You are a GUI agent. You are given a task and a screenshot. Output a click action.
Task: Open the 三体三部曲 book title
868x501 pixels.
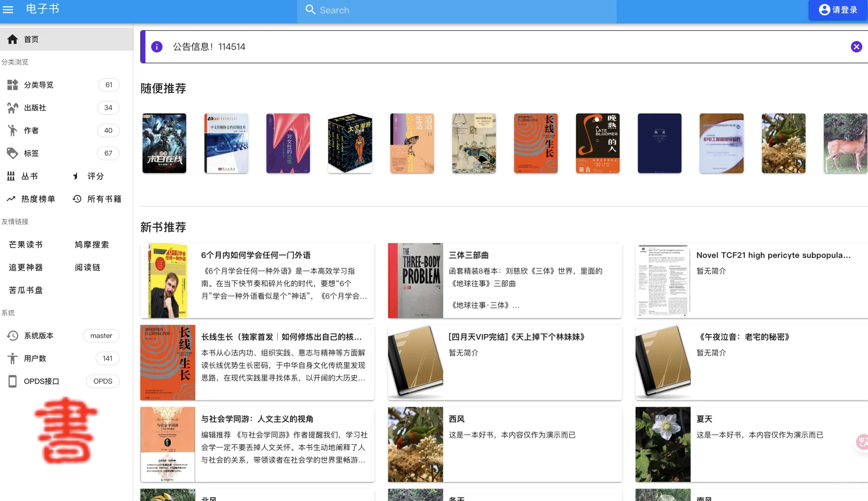pyautogui.click(x=469, y=255)
